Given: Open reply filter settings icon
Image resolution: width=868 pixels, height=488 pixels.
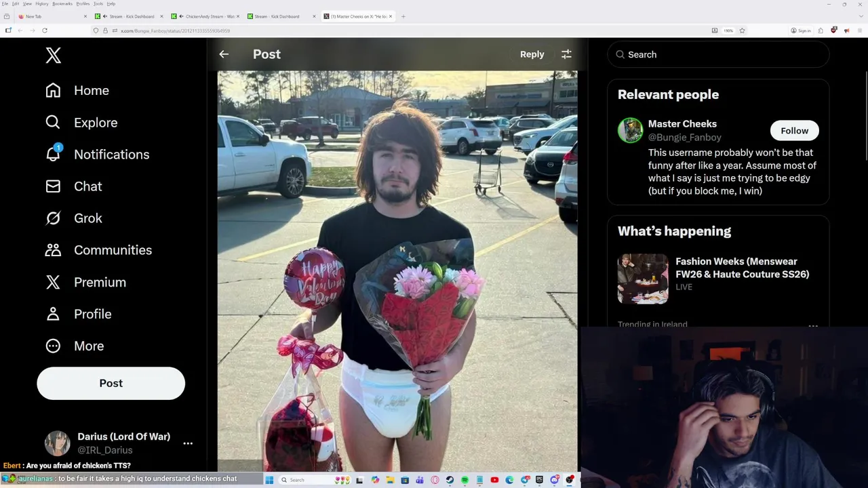Looking at the screenshot, I should pyautogui.click(x=566, y=54).
